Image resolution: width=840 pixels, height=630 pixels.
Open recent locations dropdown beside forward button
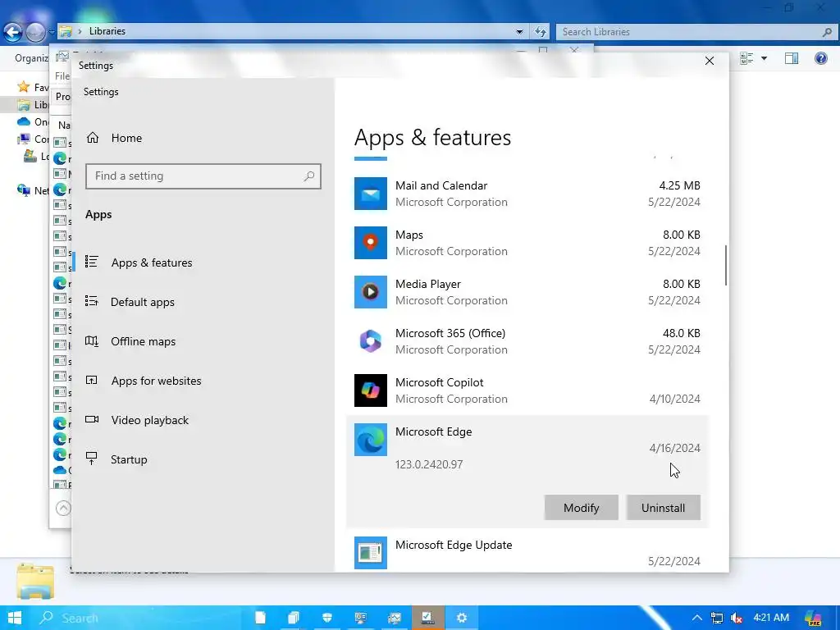[52, 32]
